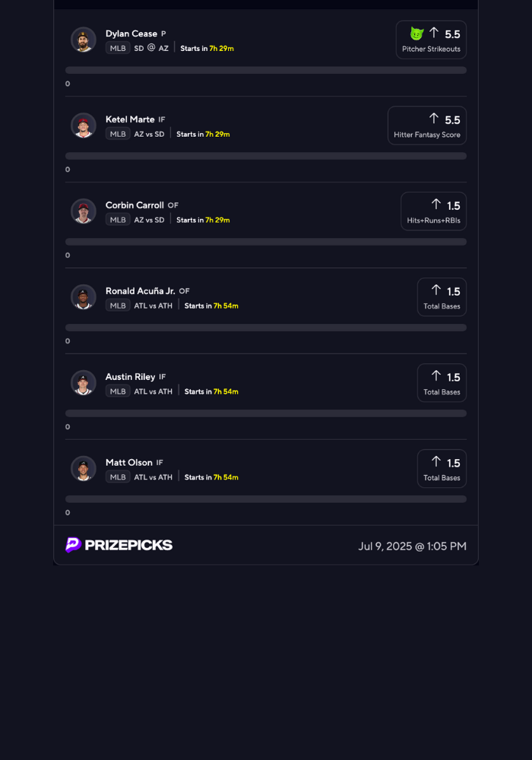Click the green demon goblin icon
The image size is (532, 760).
(416, 33)
